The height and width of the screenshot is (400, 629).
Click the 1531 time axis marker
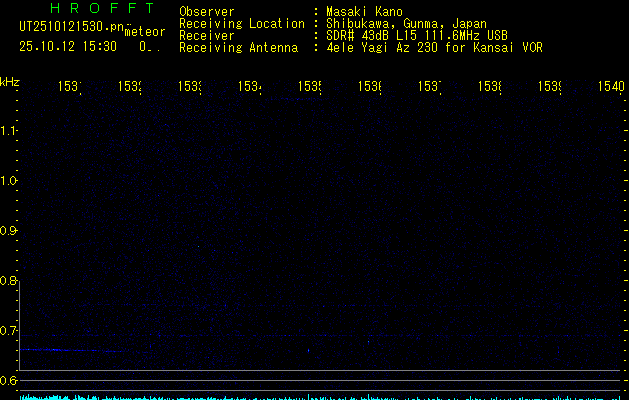click(x=69, y=86)
